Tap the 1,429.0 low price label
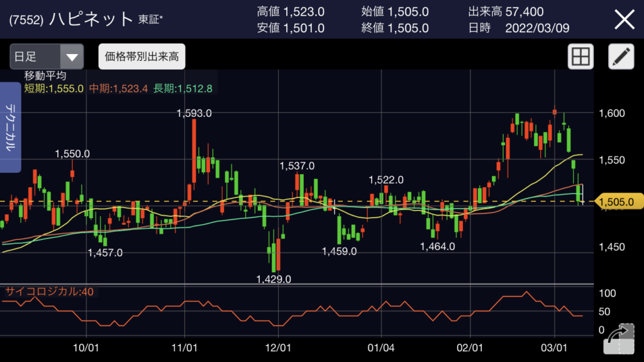Image resolution: width=644 pixels, height=362 pixels. tap(274, 280)
